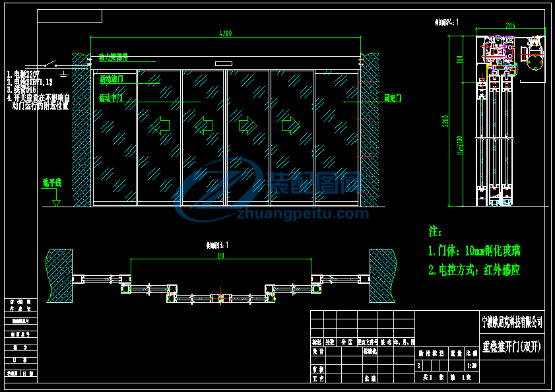Select the rightmost green right-pointing door arrow

(x=290, y=125)
